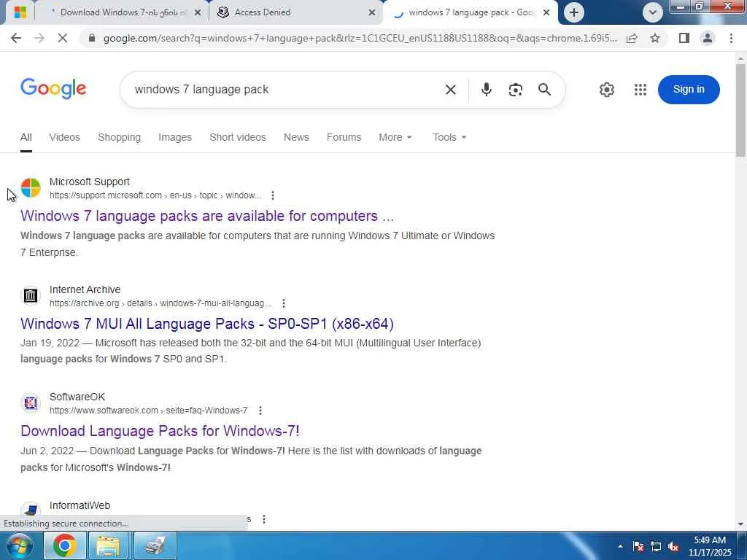Open options menu for Internet Archive result
Screen dimensions: 747x560
tap(284, 303)
